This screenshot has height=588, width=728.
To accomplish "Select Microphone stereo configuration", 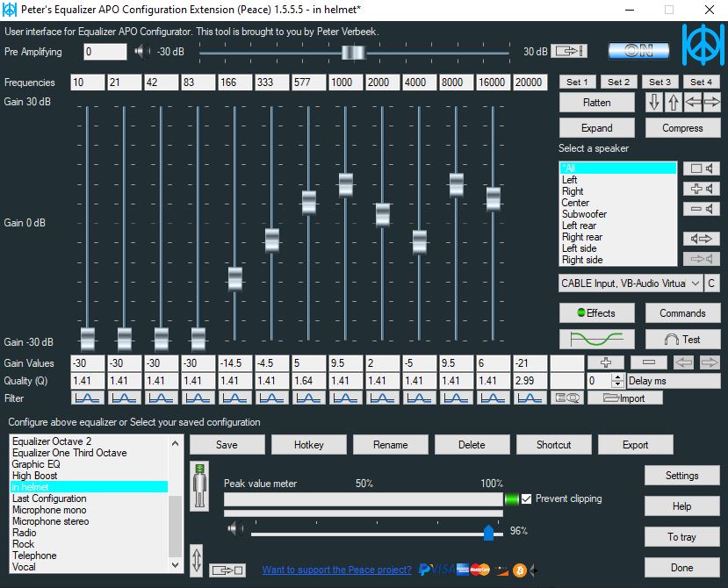I will (x=89, y=521).
